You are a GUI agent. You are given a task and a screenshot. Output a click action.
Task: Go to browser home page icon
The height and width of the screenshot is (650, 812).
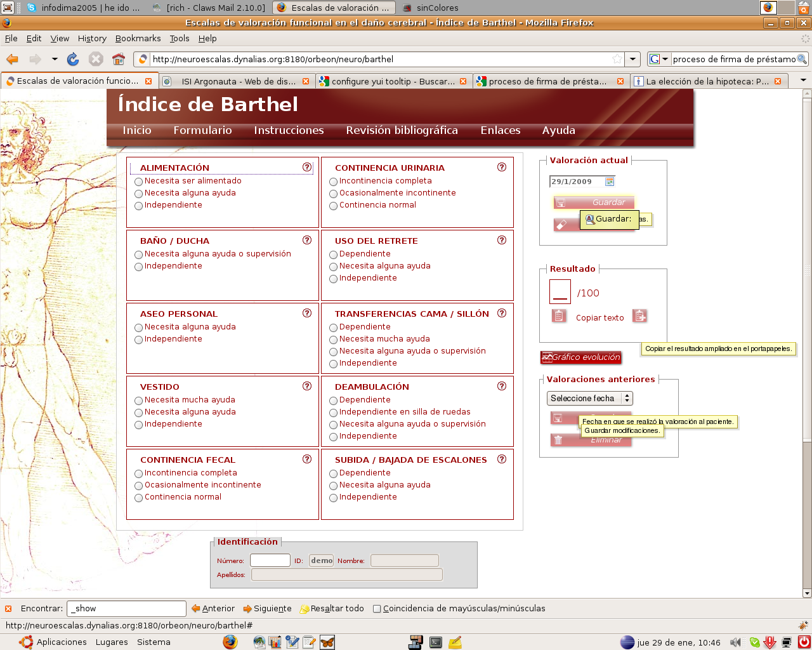pyautogui.click(x=118, y=59)
